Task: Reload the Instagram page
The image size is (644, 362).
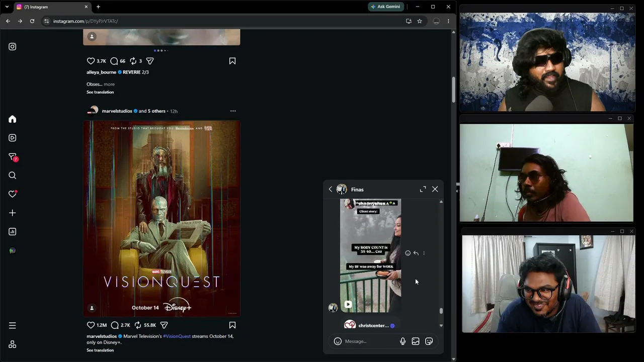Action: 32,21
